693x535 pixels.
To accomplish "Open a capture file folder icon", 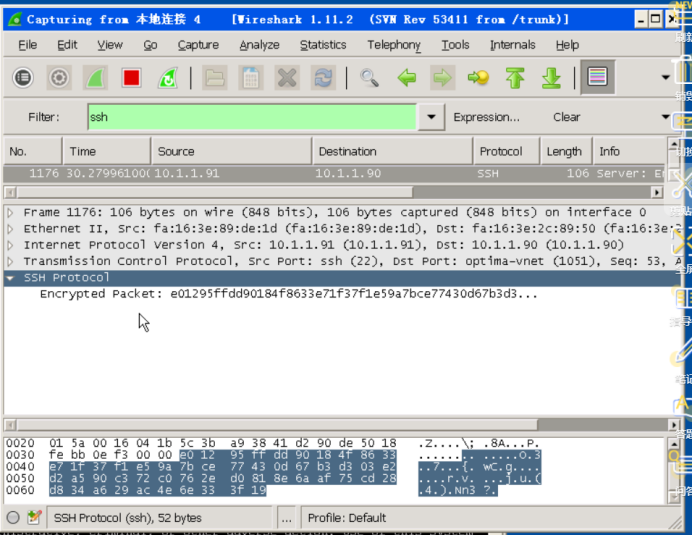I will point(215,78).
